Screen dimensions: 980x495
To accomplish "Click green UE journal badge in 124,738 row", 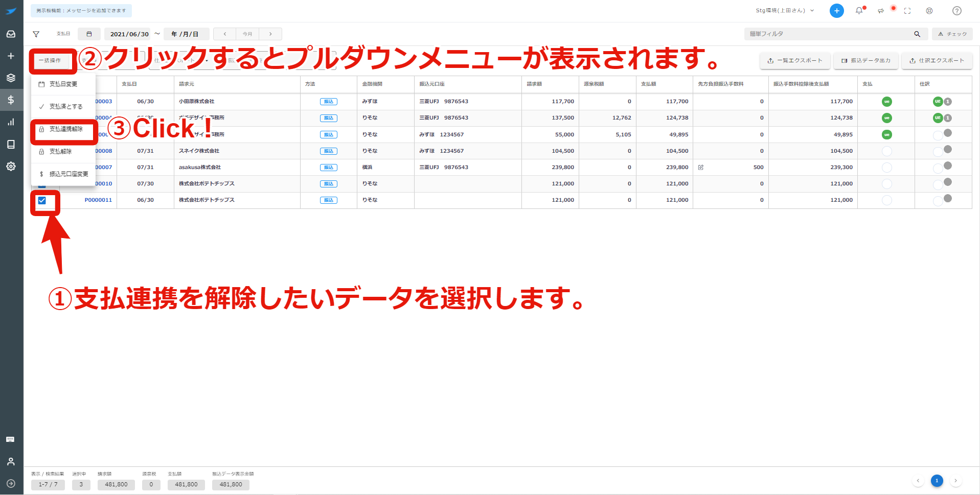I will (938, 118).
